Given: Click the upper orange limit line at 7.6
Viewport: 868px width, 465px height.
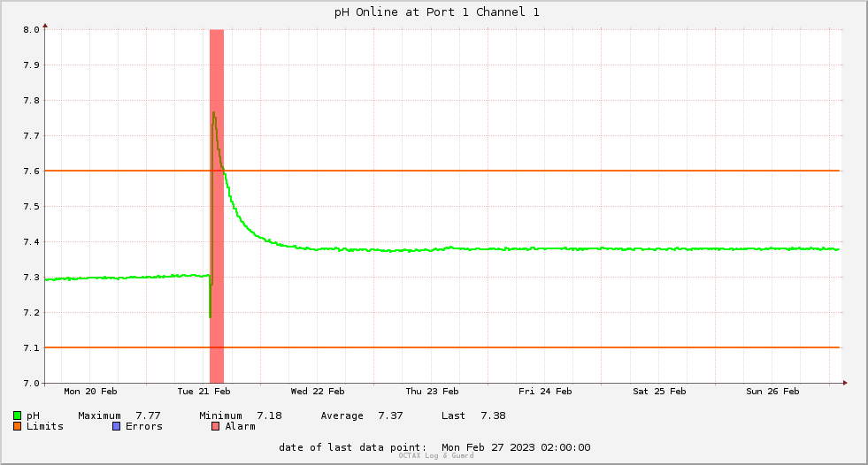Looking at the screenshot, I should pyautogui.click(x=442, y=171).
